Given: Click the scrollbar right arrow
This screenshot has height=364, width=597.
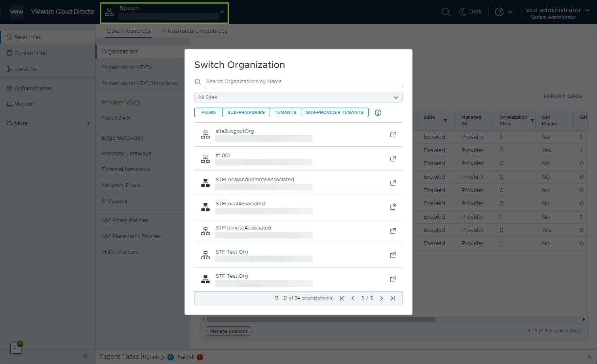Looking at the screenshot, I should (584, 319).
